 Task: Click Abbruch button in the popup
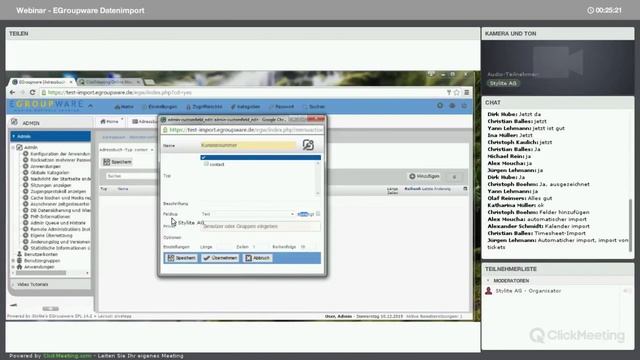pos(258,258)
